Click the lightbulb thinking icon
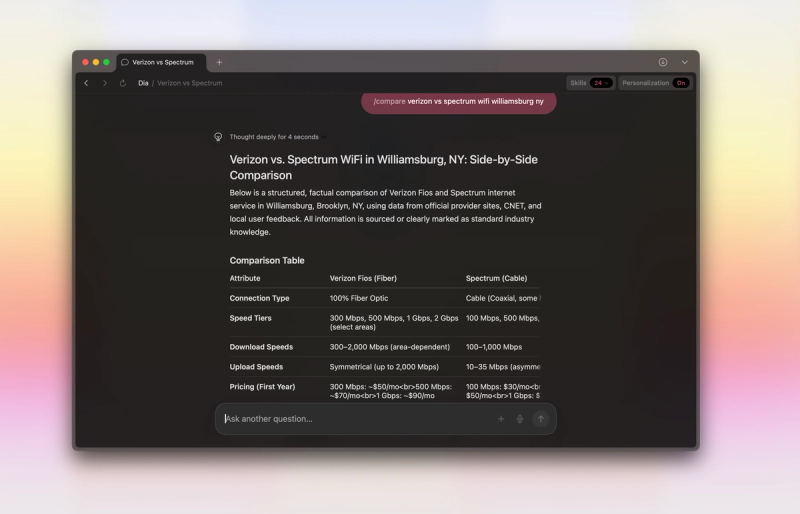Screen dimensions: 800x514 [218, 137]
